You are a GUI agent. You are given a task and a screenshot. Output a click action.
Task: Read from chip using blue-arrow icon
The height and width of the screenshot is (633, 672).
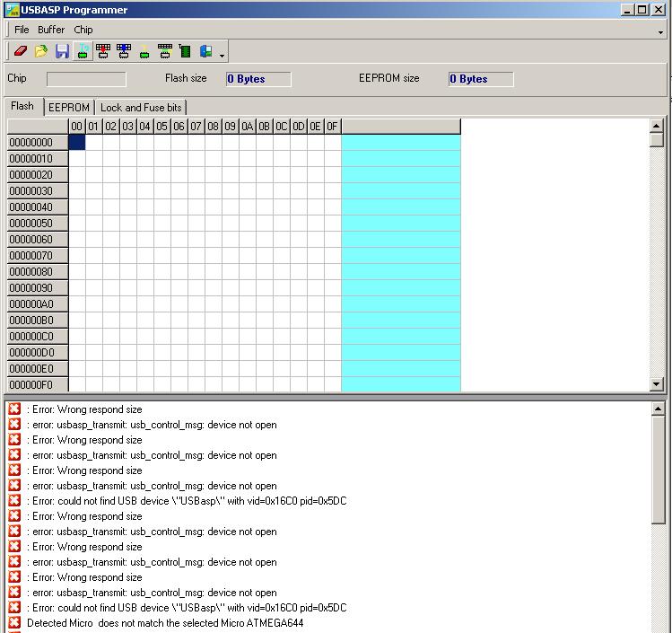pyautogui.click(x=124, y=51)
